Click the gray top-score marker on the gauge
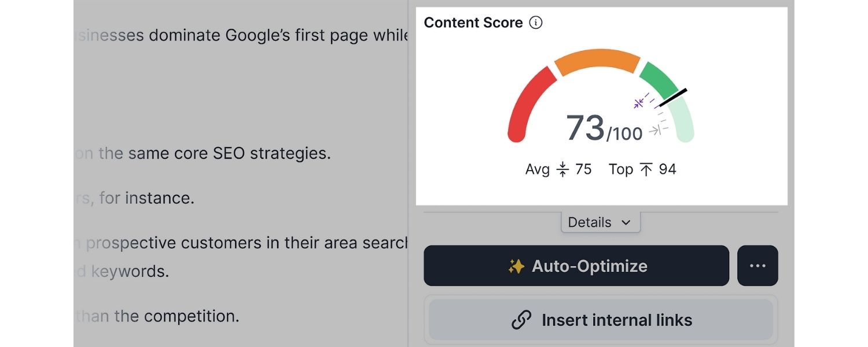The width and height of the screenshot is (868, 347). coord(655,131)
